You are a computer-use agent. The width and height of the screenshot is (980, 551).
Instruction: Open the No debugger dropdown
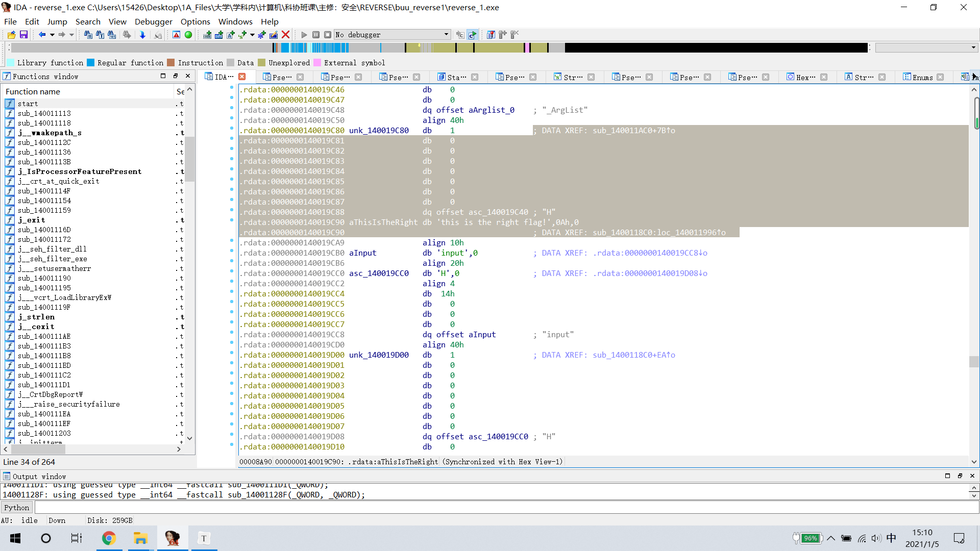click(x=446, y=35)
